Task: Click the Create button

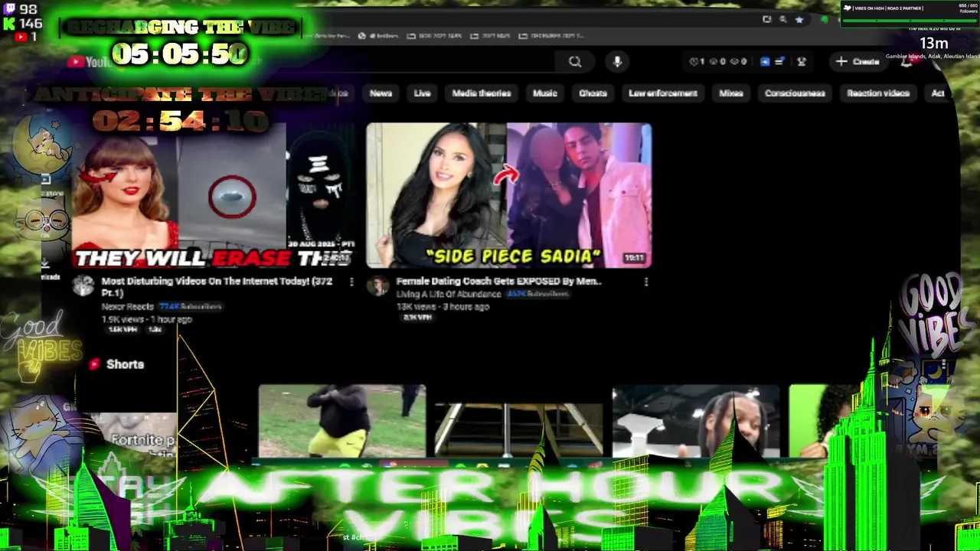Action: click(857, 61)
